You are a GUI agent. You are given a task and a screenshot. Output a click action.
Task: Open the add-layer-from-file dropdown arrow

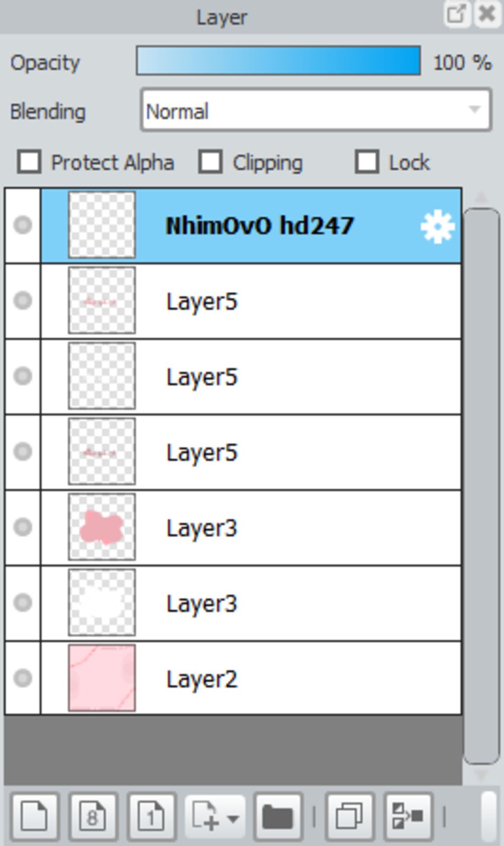click(233, 817)
